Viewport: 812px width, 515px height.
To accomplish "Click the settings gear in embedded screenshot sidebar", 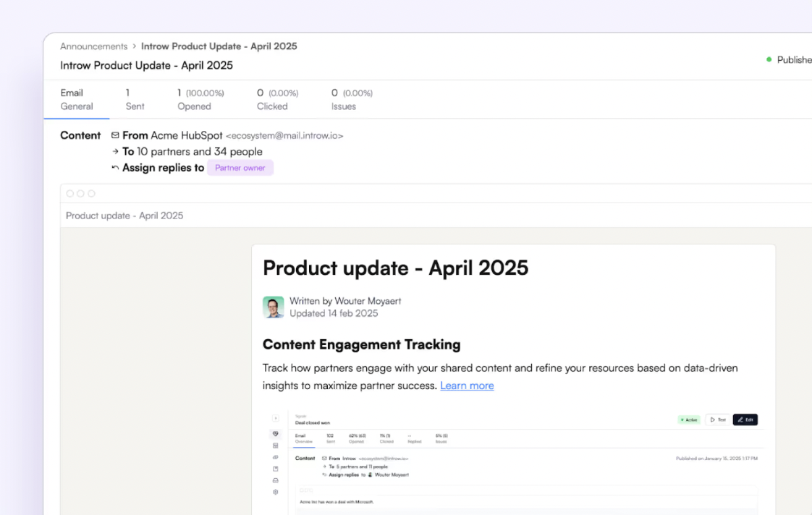I will (x=276, y=493).
